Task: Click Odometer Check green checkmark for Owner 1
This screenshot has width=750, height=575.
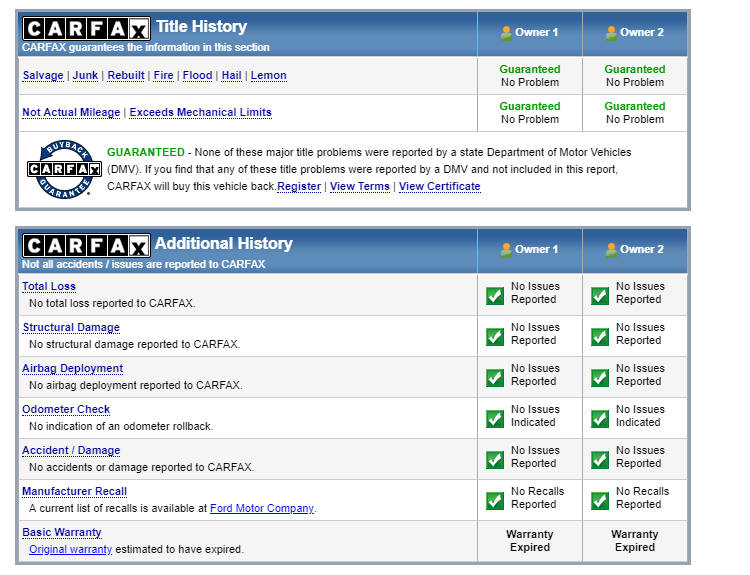Action: coord(495,419)
